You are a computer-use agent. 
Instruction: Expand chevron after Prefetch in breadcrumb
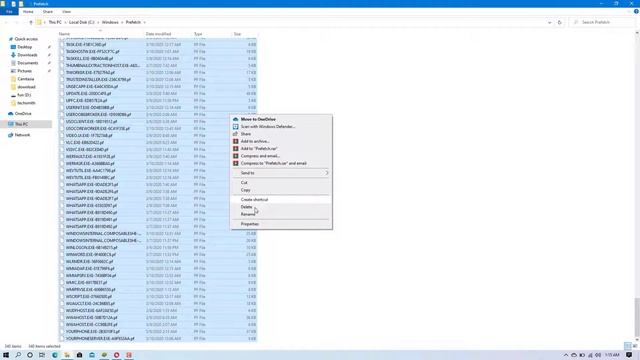pos(144,22)
